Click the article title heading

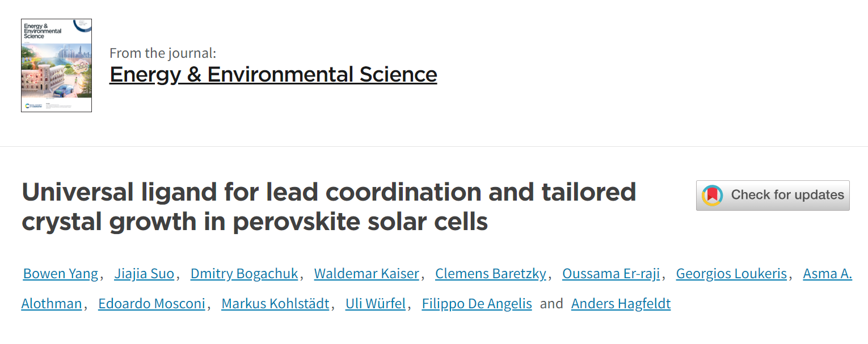(328, 207)
